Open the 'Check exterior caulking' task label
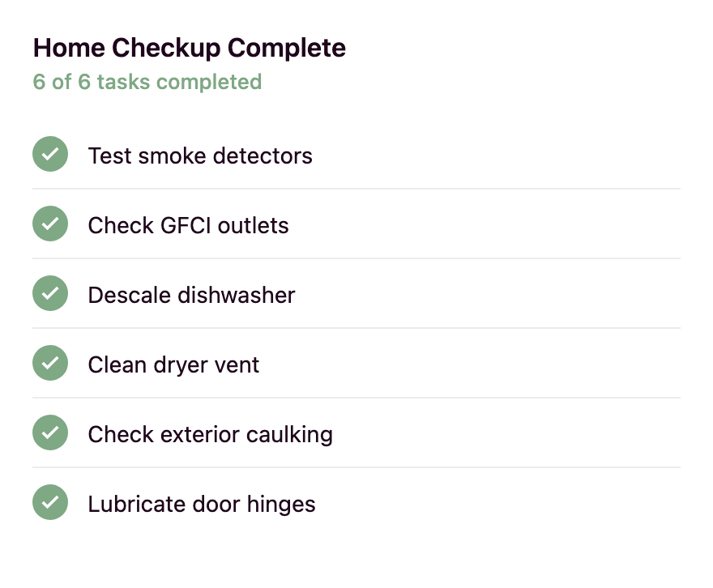This screenshot has height=588, width=713. 210,434
